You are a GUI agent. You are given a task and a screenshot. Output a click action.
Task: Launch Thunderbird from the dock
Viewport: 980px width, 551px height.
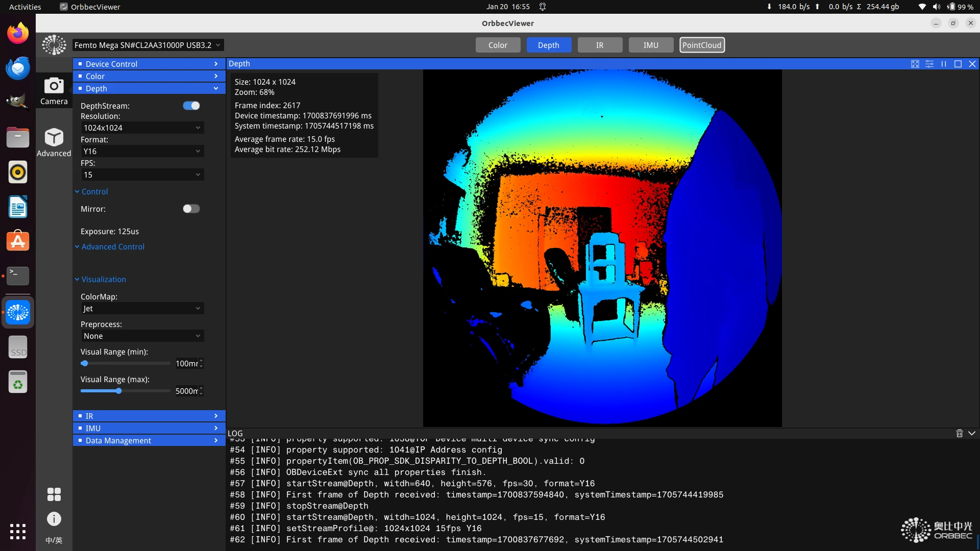point(18,68)
